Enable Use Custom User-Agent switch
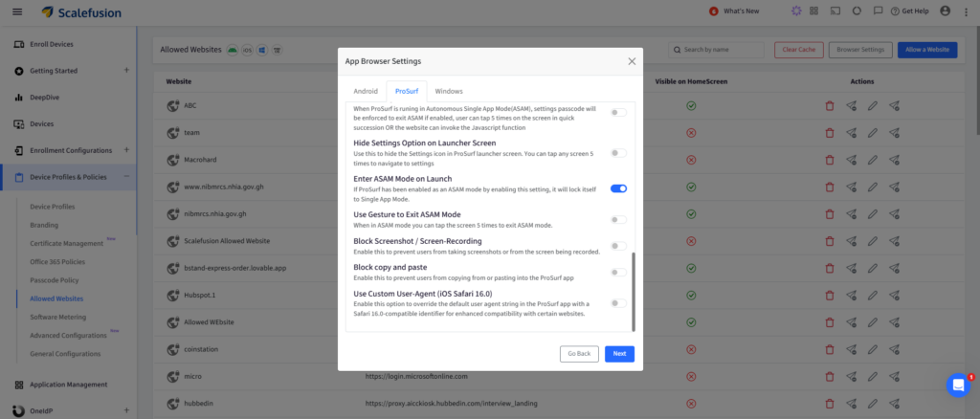Viewport: 980px width, 419px height. point(618,303)
